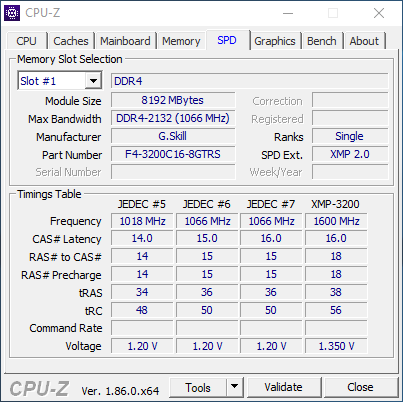Expand the Tools button dropdown arrow
Screen dimensions: 403x402
(235, 387)
